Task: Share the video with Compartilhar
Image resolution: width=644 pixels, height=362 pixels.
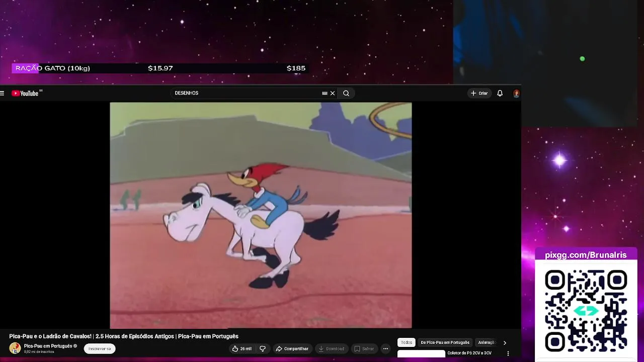Action: [292, 348]
